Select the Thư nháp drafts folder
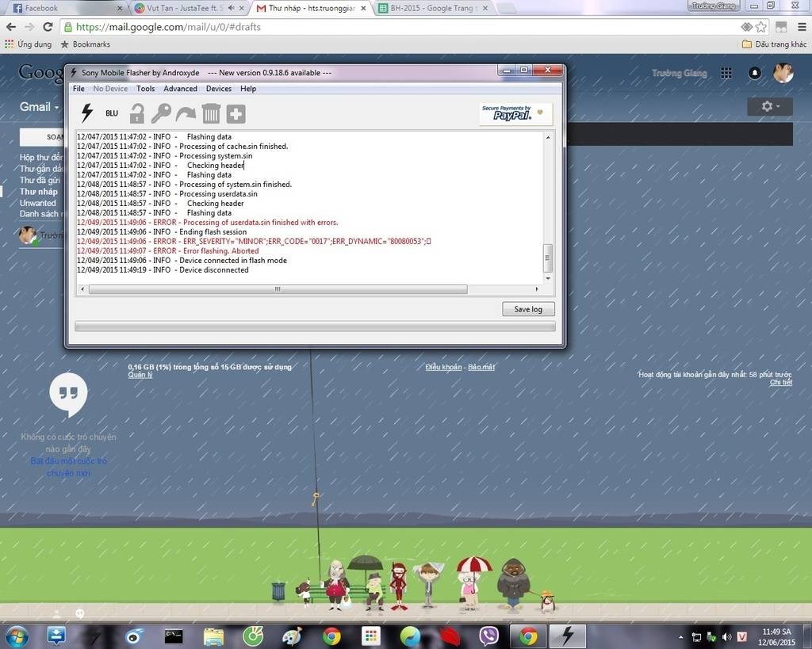 point(39,192)
